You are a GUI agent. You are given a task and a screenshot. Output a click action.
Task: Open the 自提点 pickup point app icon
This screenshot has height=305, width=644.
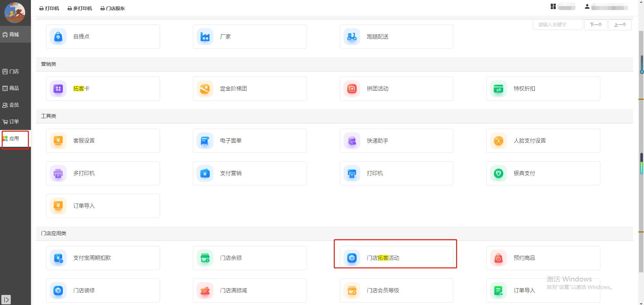pyautogui.click(x=58, y=37)
